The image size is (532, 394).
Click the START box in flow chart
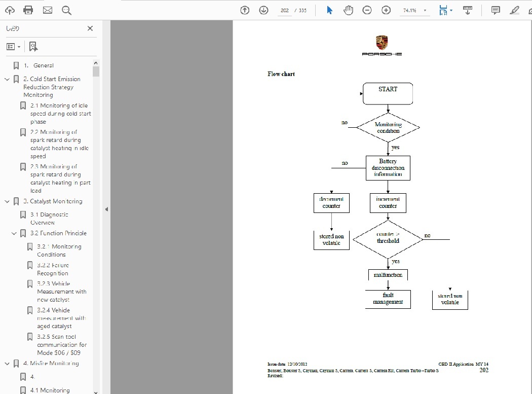click(x=388, y=93)
